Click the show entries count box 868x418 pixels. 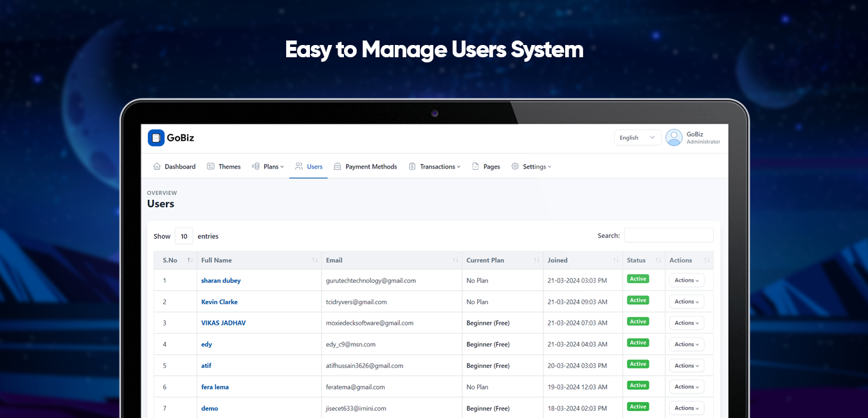click(184, 237)
